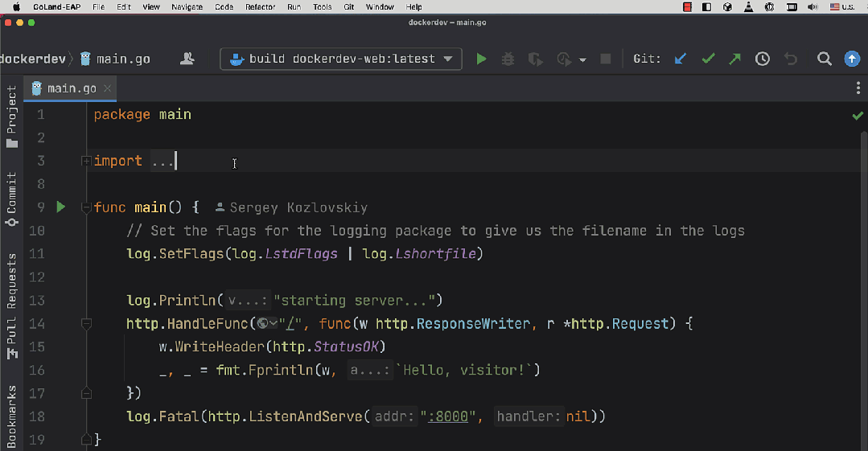Screen dimensions: 868x451
Task: Open run configuration dropdown build dockerdev-web:latest
Action: pos(341,59)
